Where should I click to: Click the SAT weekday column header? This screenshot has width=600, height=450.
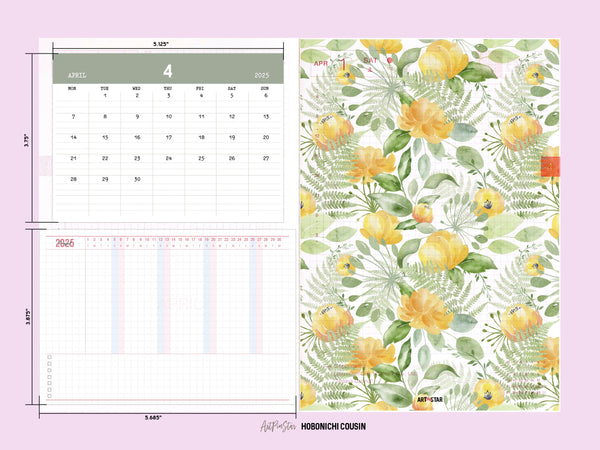[233, 88]
